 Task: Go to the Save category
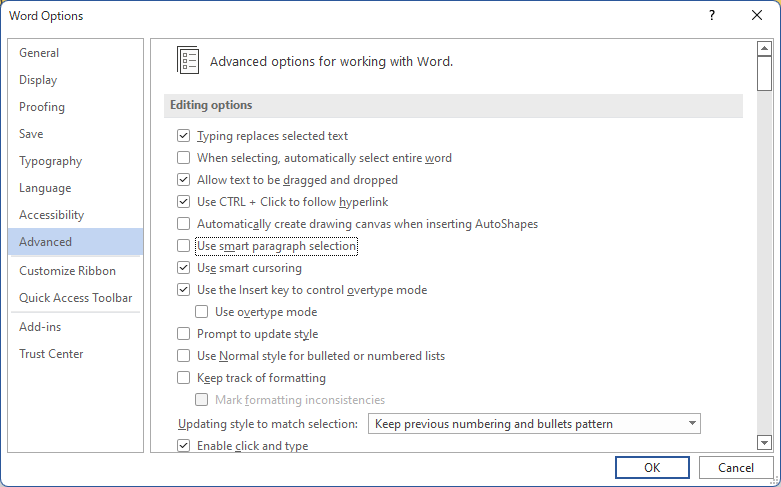click(75, 133)
